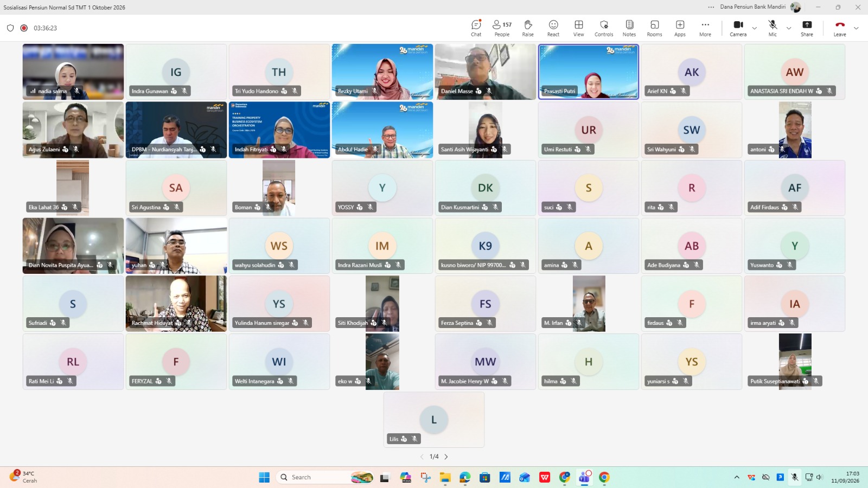Select Arief KN participant tile
Screen dimensions: 868x488
(692, 72)
